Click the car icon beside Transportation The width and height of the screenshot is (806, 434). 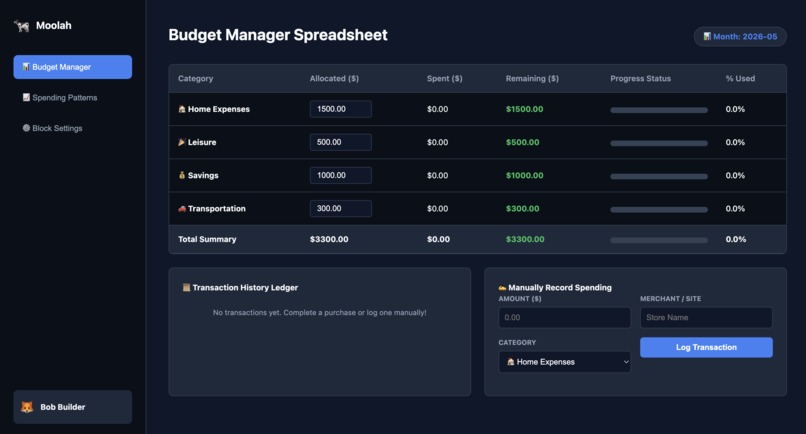click(x=181, y=208)
